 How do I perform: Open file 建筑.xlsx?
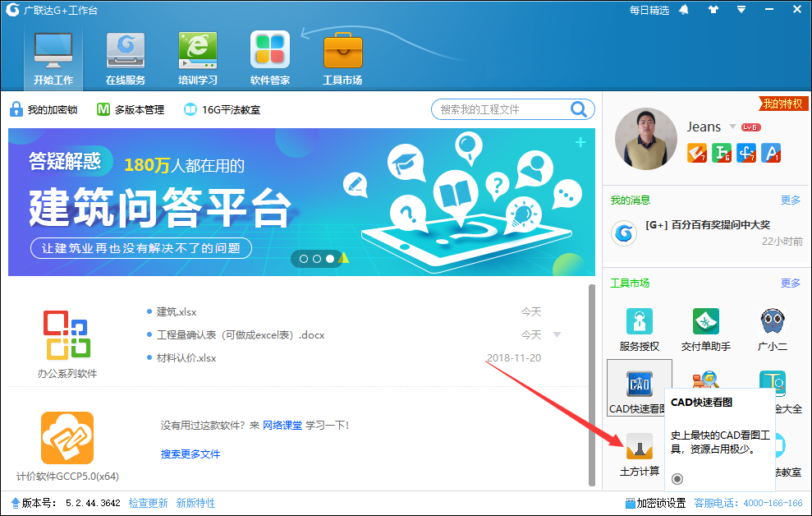(177, 312)
